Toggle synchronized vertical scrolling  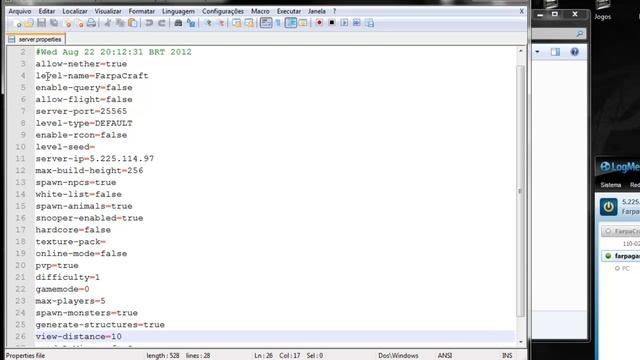236,23
